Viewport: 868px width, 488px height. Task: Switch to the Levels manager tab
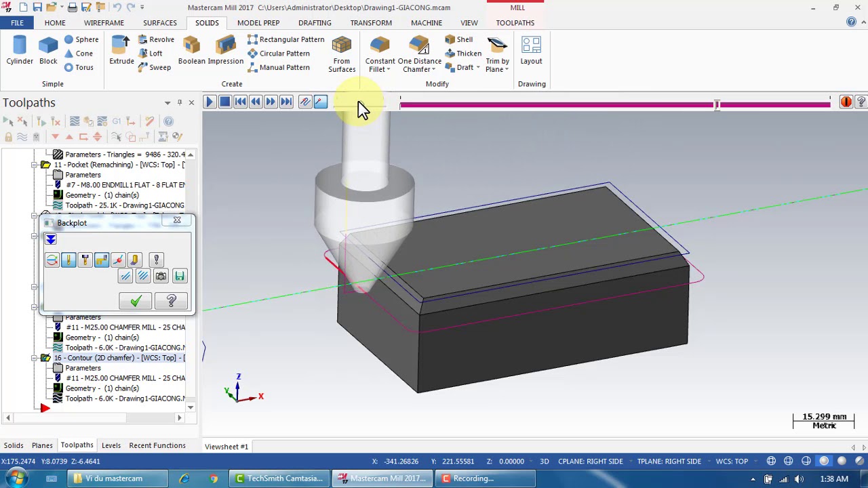click(111, 445)
